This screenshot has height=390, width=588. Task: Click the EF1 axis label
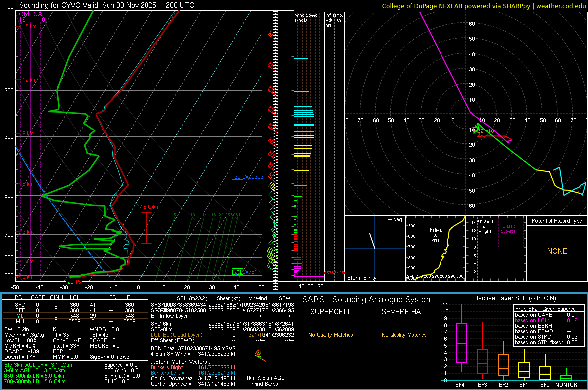pyautogui.click(x=524, y=385)
